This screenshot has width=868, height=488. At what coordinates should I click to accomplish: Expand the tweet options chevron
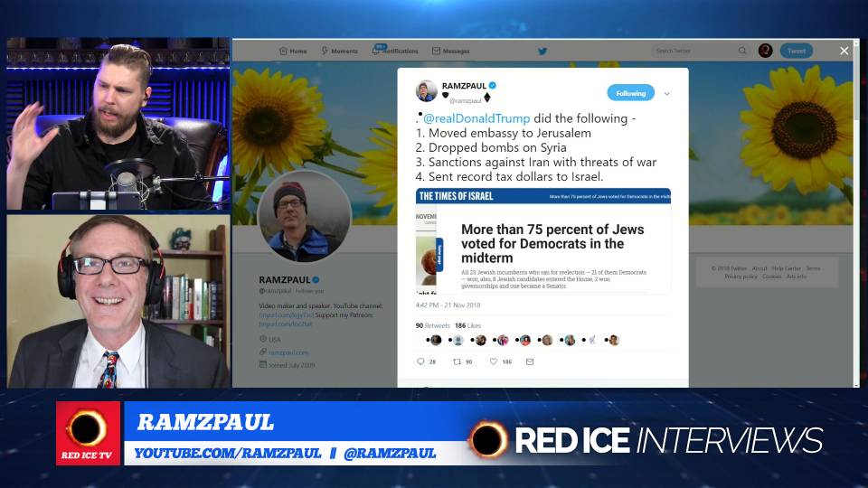point(667,93)
